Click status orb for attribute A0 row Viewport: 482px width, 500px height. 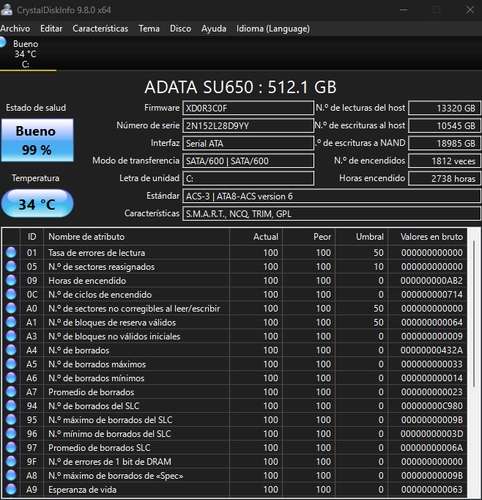11,308
